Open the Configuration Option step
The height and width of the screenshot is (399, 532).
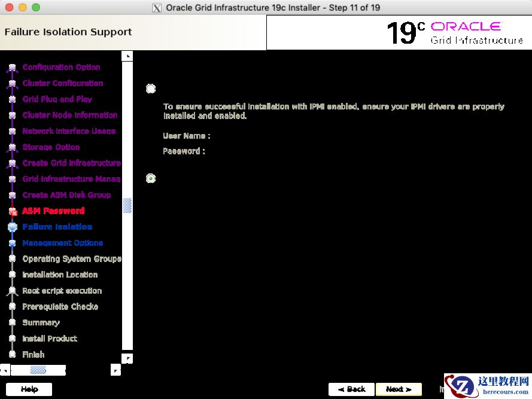61,67
